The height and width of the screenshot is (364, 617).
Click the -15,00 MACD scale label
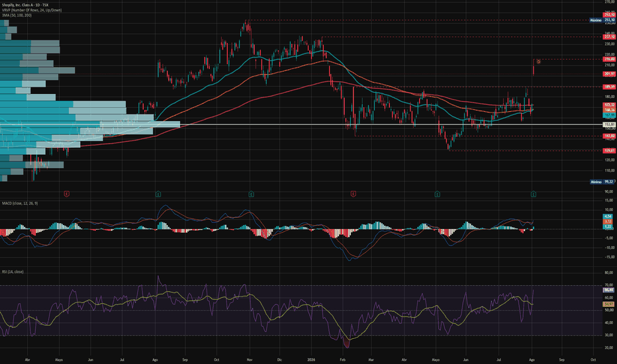tap(608, 257)
